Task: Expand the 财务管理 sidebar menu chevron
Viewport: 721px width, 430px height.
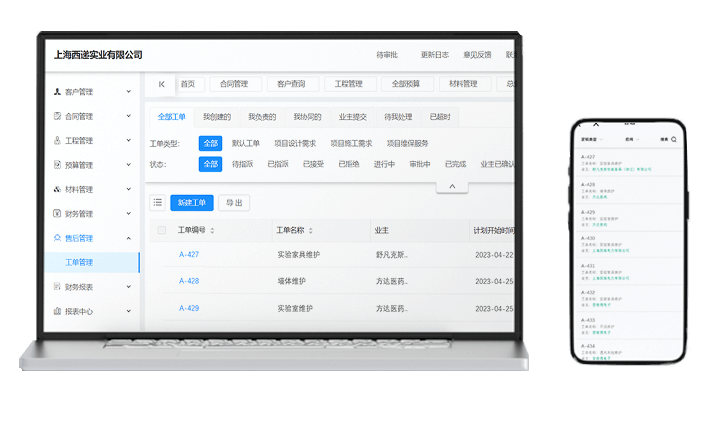Action: tap(128, 214)
